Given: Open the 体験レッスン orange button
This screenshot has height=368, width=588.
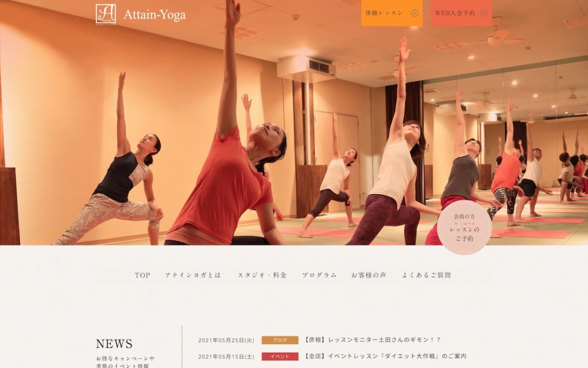Looking at the screenshot, I should pos(392,13).
